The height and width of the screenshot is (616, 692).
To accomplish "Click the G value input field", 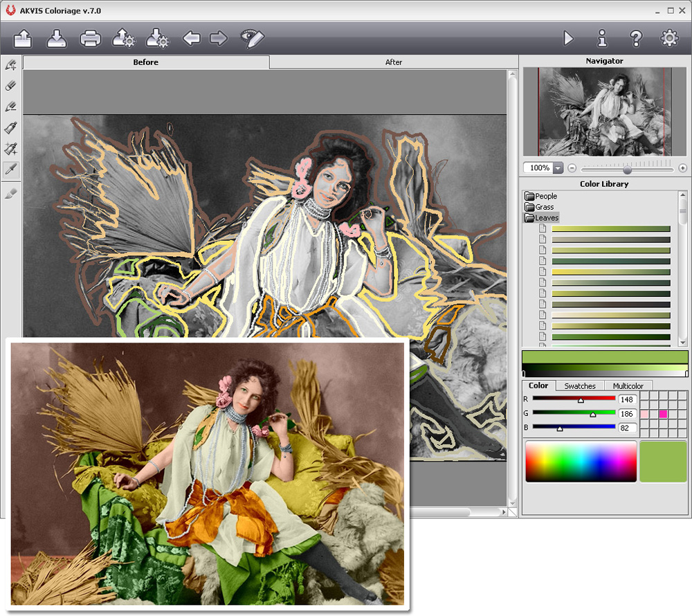I will pos(628,414).
